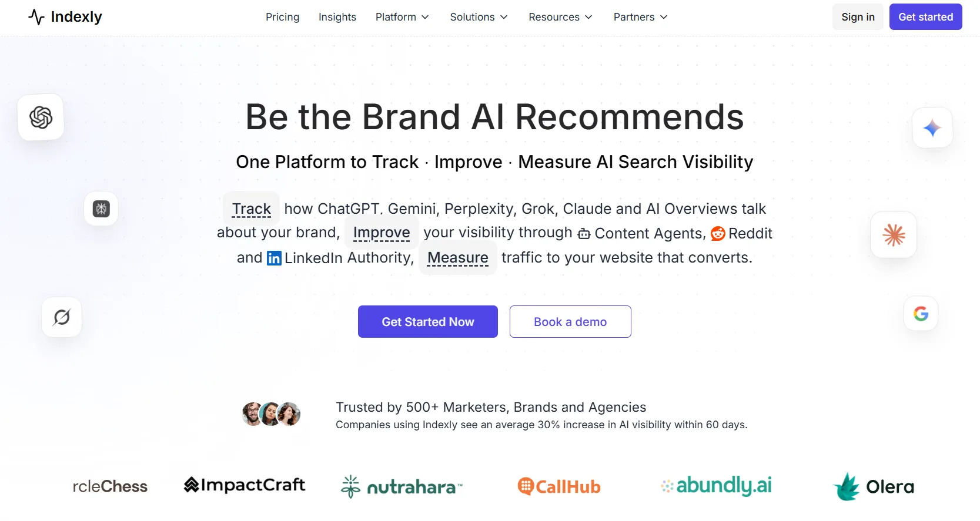Open the Resources dropdown menu
Image resolution: width=980 pixels, height=521 pixels.
click(x=560, y=17)
